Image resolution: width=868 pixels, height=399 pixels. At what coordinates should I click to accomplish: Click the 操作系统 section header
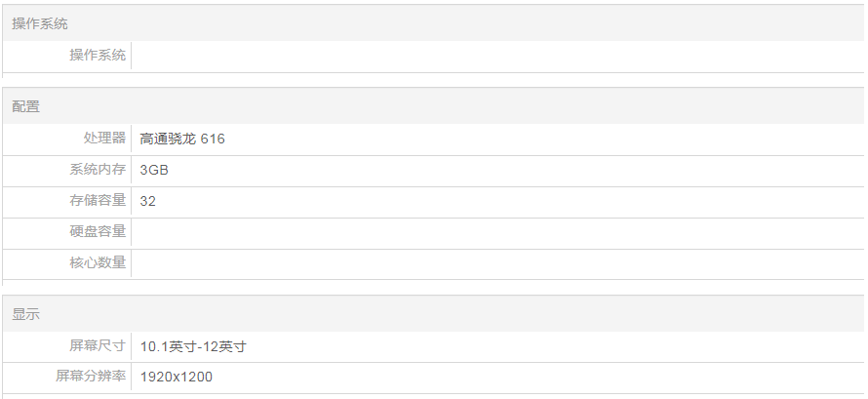(40, 23)
